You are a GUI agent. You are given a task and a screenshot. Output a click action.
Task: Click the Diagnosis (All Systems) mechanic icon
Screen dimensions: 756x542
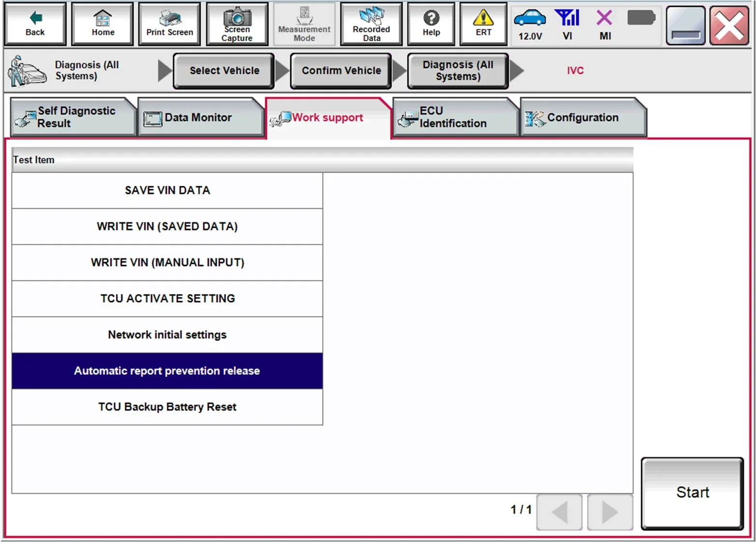27,71
